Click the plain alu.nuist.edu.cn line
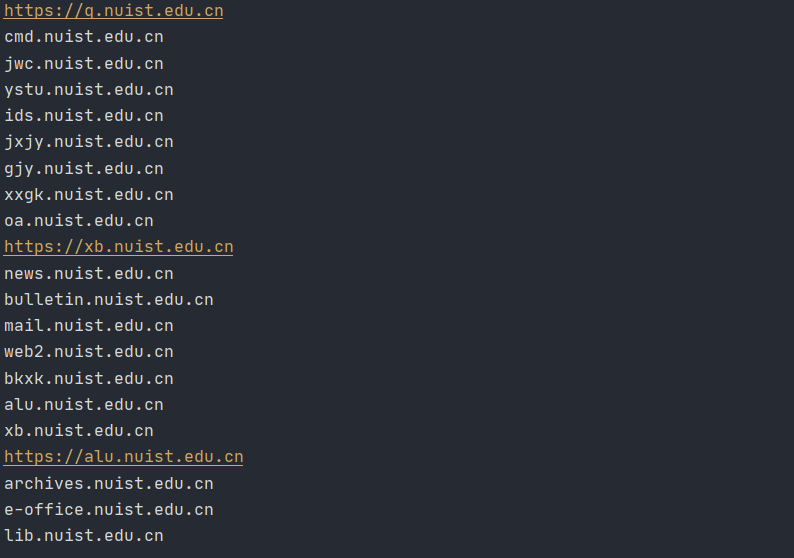The width and height of the screenshot is (794, 558). point(84,405)
